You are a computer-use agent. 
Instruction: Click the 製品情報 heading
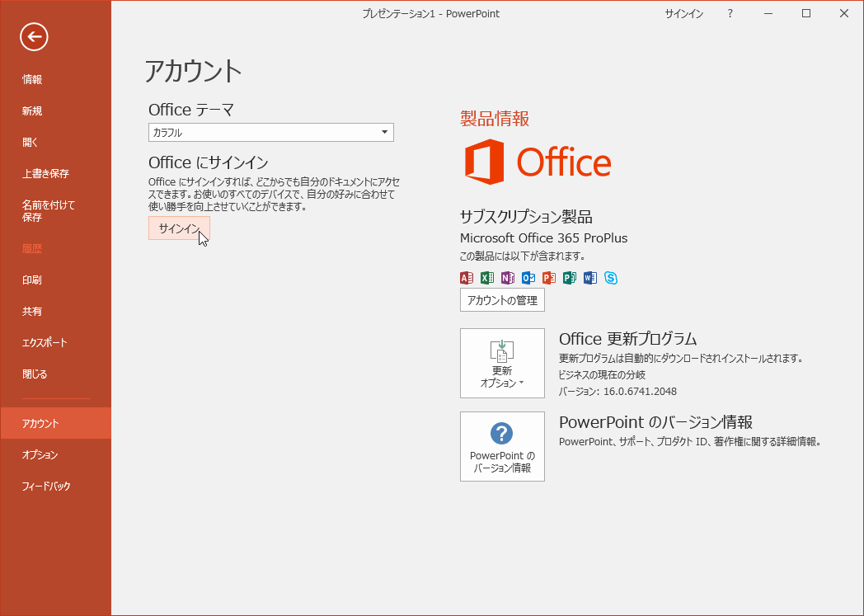(x=495, y=119)
